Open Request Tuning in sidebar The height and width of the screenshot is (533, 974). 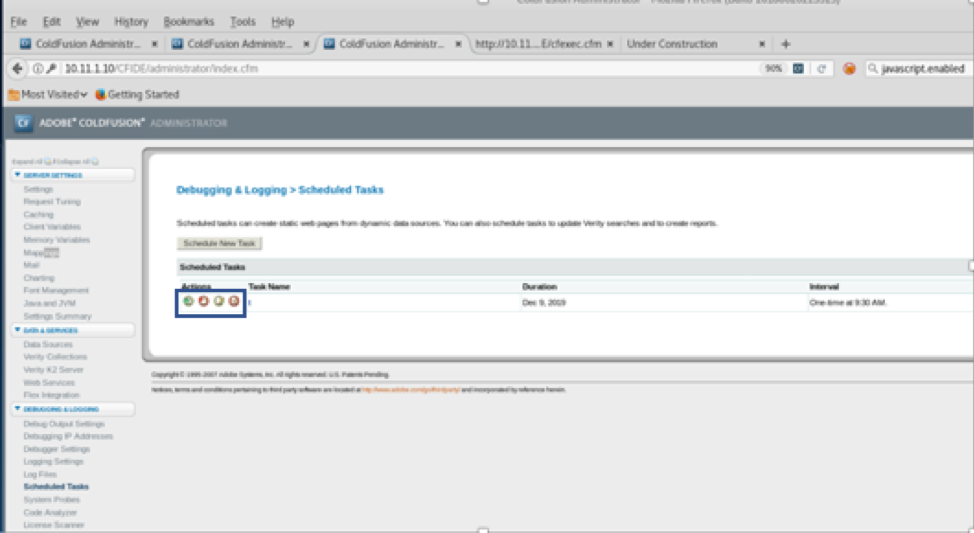[52, 202]
